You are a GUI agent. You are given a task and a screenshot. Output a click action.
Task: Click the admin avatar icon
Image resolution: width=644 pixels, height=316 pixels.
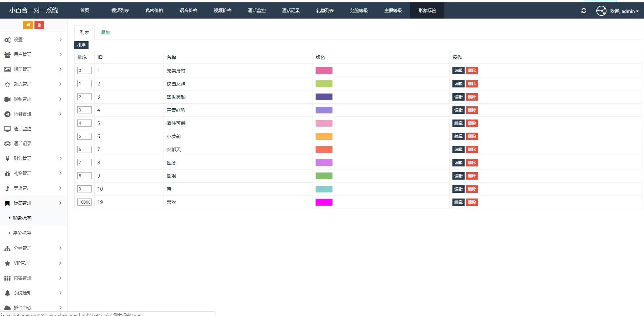tap(601, 11)
